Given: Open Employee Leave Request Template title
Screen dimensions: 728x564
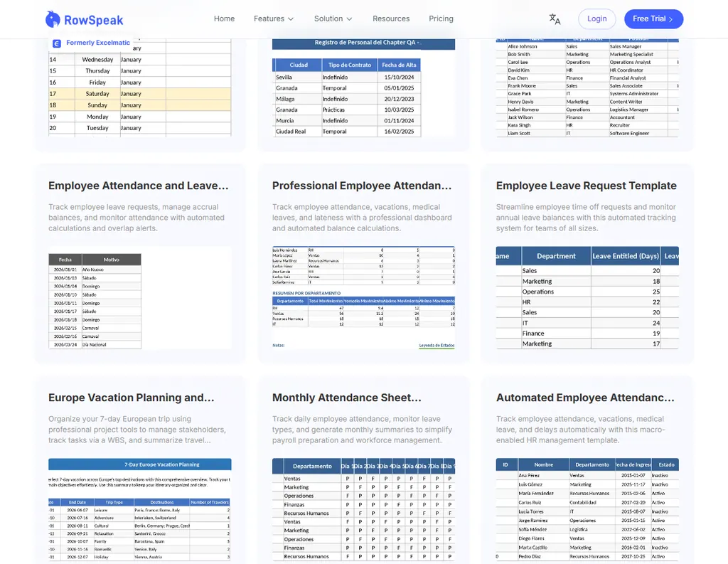Looking at the screenshot, I should (586, 186).
